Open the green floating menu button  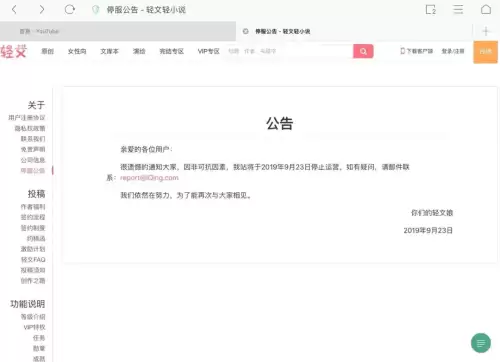481,343
